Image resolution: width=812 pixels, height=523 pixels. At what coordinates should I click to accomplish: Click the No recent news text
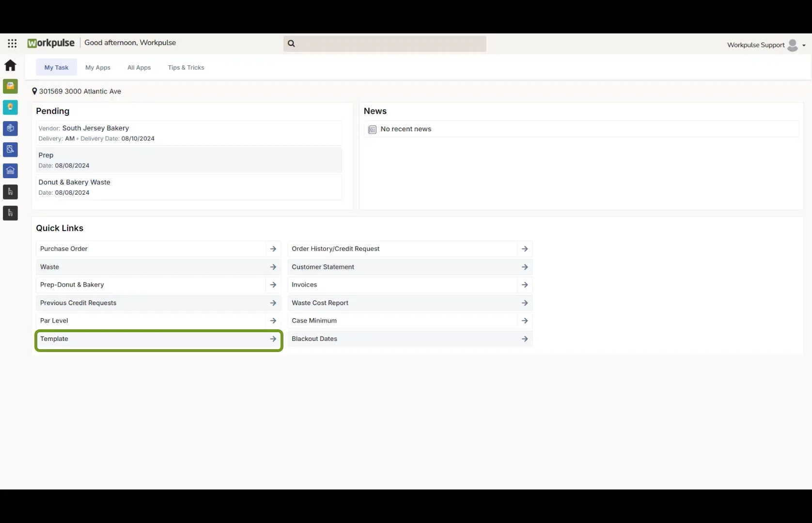coord(406,129)
